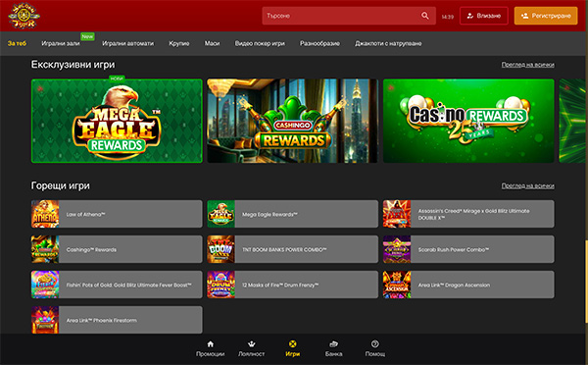Screen dimensions: 588x365
Task: Click the Golden Tiger casino logo
Action: [x=24, y=16]
